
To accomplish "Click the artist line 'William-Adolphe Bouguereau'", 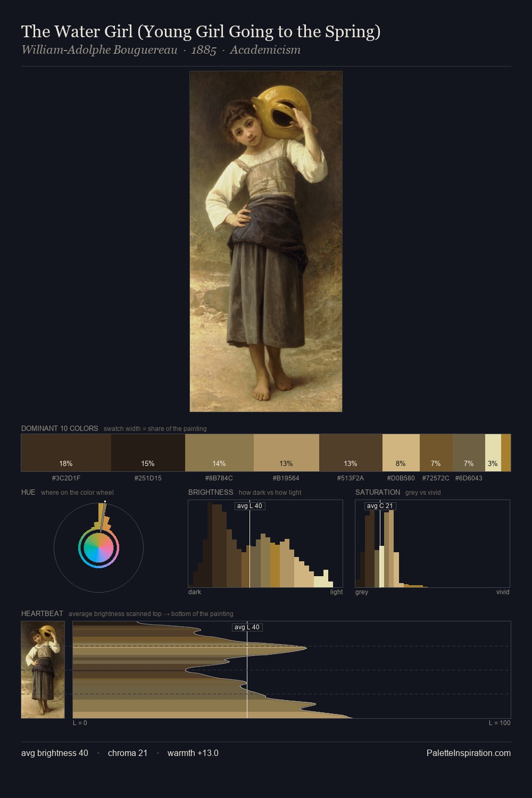I will 99,50.
